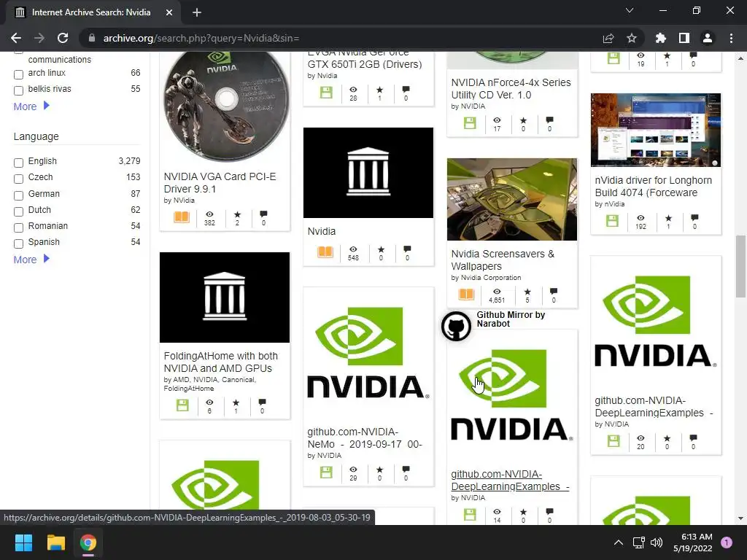Select the Romanian language checkbox
The image size is (747, 560).
point(18,227)
